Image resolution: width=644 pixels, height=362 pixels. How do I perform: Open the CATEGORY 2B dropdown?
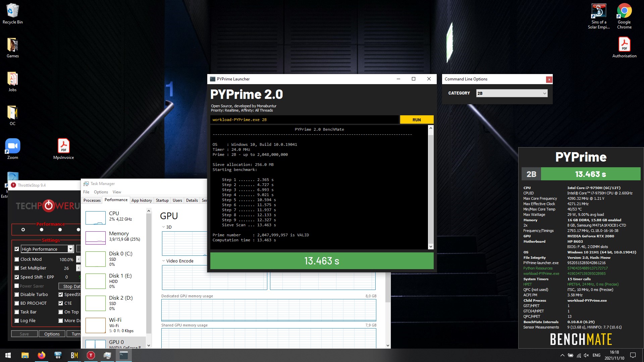[x=512, y=93]
